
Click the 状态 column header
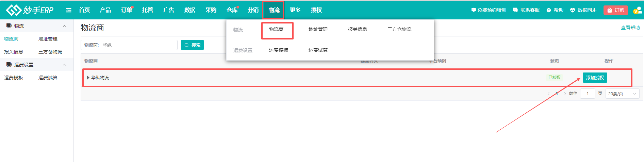(x=555, y=61)
